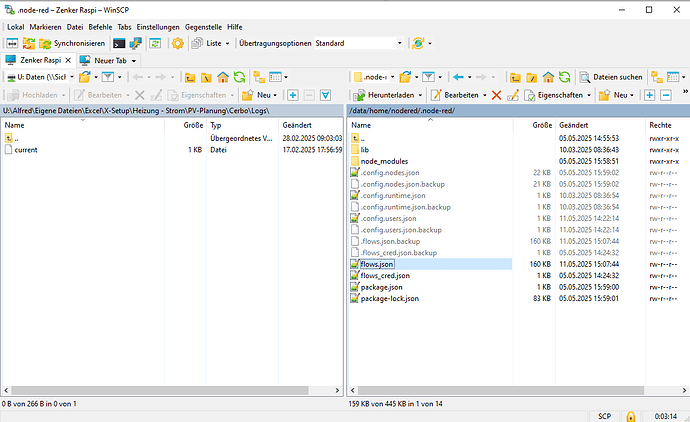The height and width of the screenshot is (422, 690).
Task: Sort remote panel by Geändert column
Action: click(573, 125)
